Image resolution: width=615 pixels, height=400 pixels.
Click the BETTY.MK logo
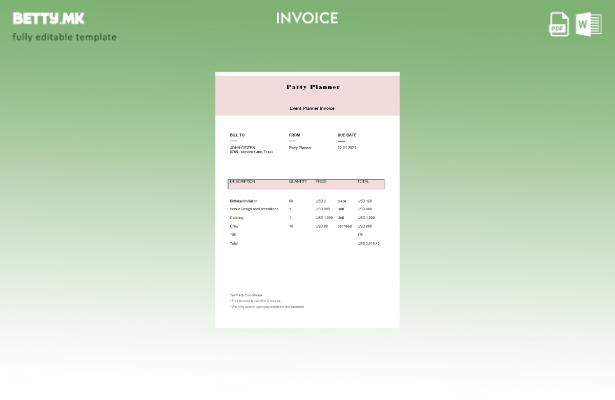(48, 18)
